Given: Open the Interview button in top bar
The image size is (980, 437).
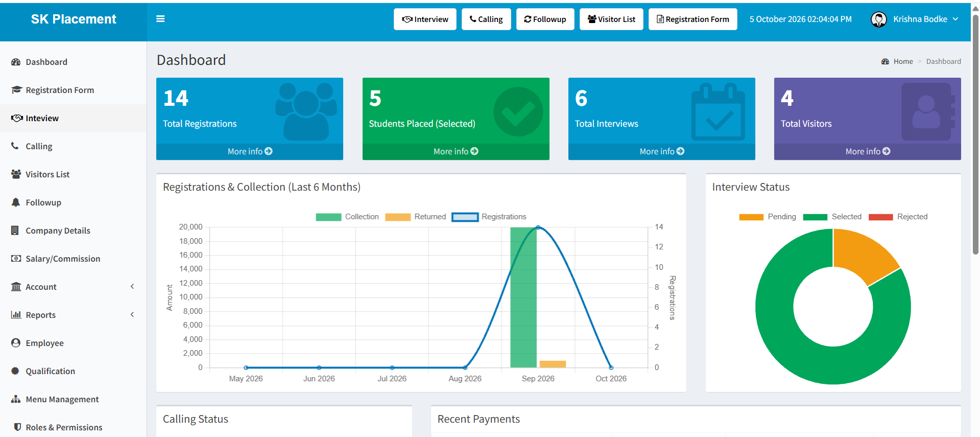Looking at the screenshot, I should 425,19.
